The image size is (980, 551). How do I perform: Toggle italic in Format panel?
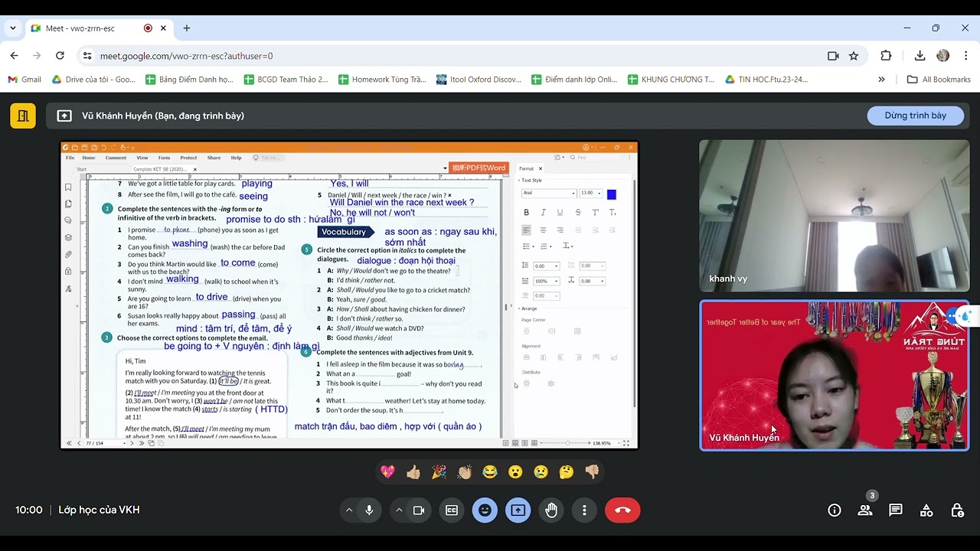point(543,212)
